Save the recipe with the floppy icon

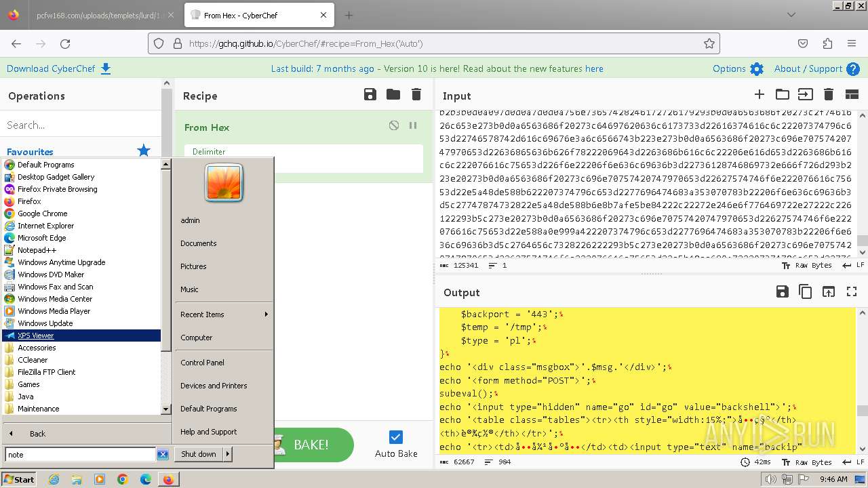(x=370, y=95)
